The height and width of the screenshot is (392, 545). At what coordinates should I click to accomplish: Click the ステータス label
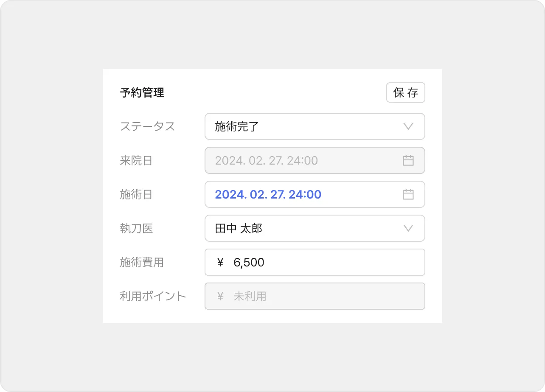pos(147,126)
